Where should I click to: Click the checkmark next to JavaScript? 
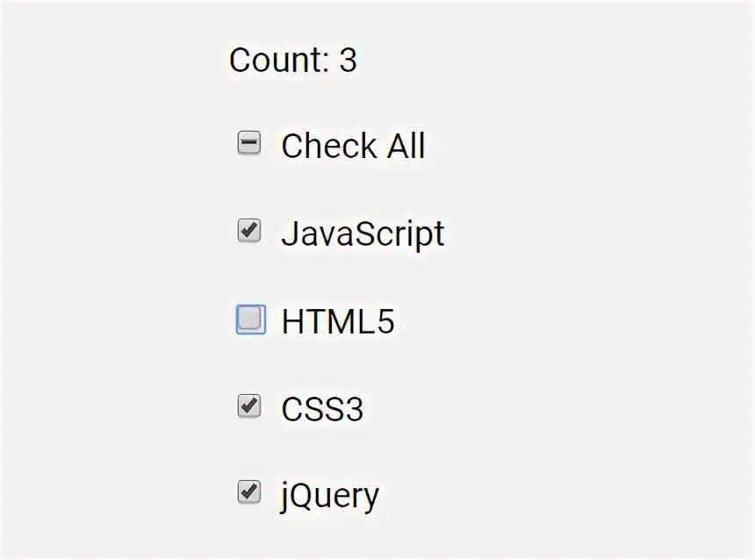coord(249,231)
